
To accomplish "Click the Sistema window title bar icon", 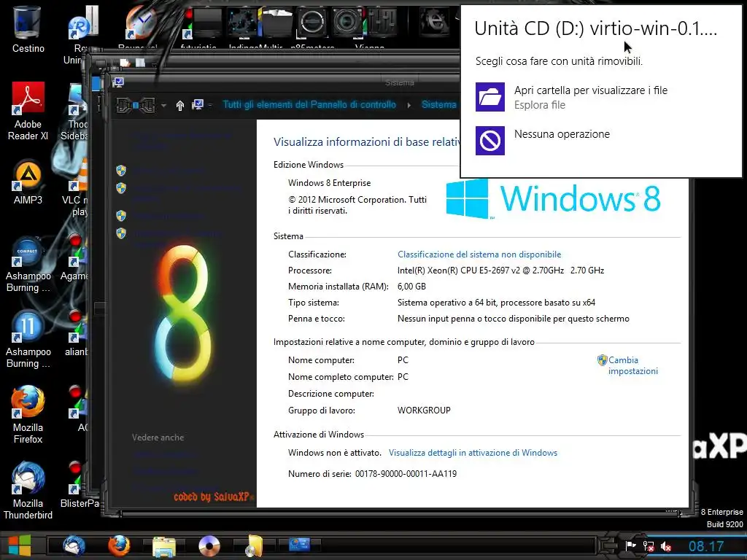I will point(119,82).
